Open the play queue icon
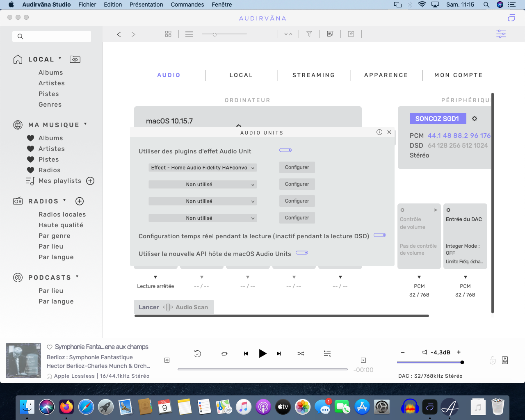The height and width of the screenshot is (420, 525). pos(327,354)
